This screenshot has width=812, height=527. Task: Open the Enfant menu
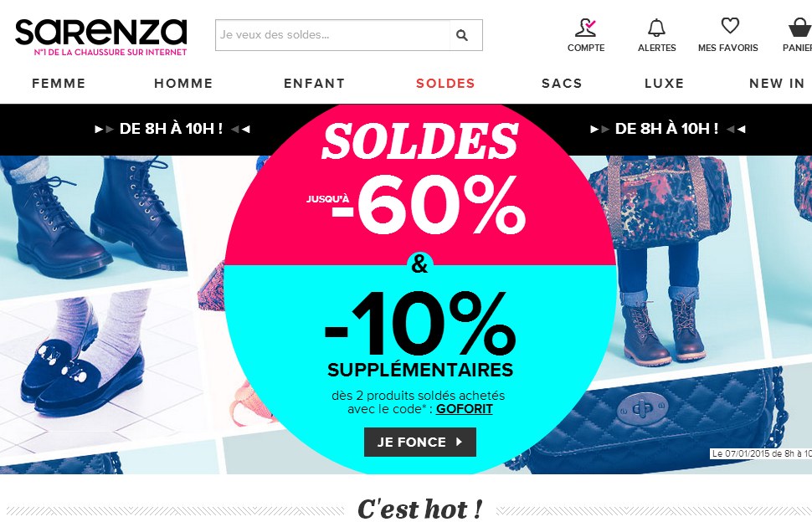(315, 84)
